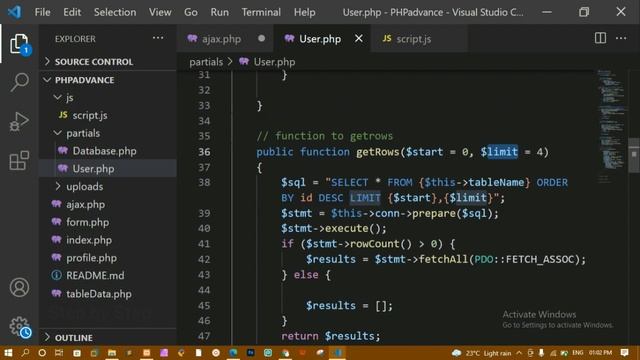Click the ENG language indicator
This screenshot has height=360, width=640.
coord(578,353)
